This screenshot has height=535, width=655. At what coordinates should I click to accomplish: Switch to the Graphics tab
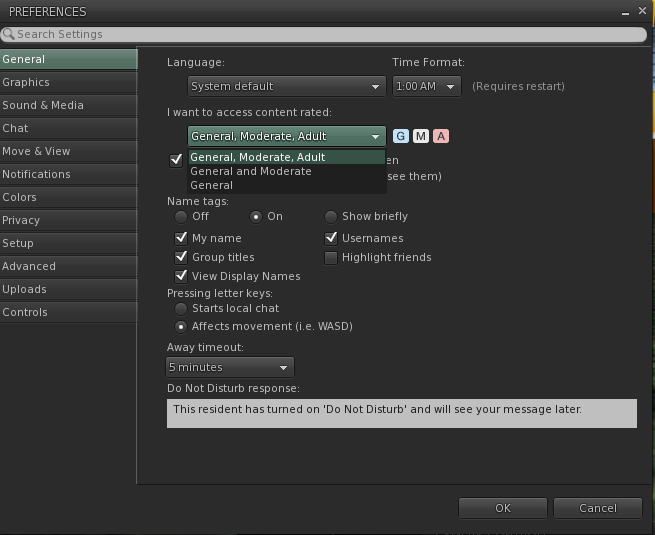coord(26,82)
